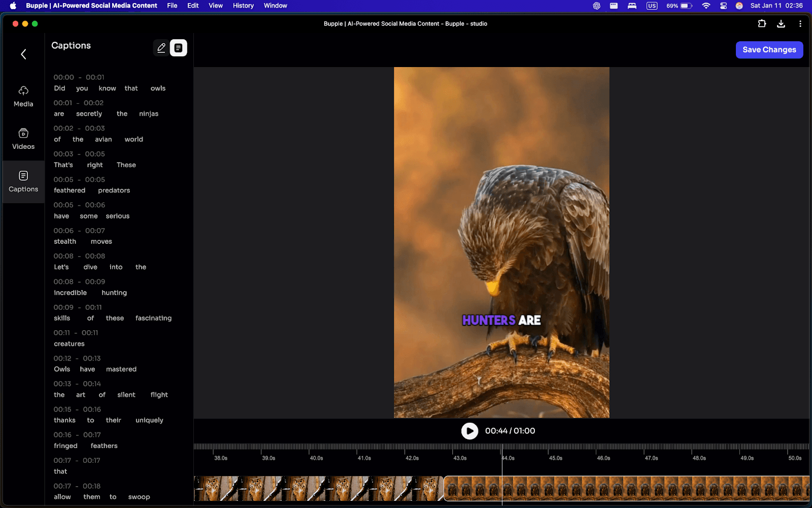
Task: Select caption word "stealth"
Action: tap(65, 242)
